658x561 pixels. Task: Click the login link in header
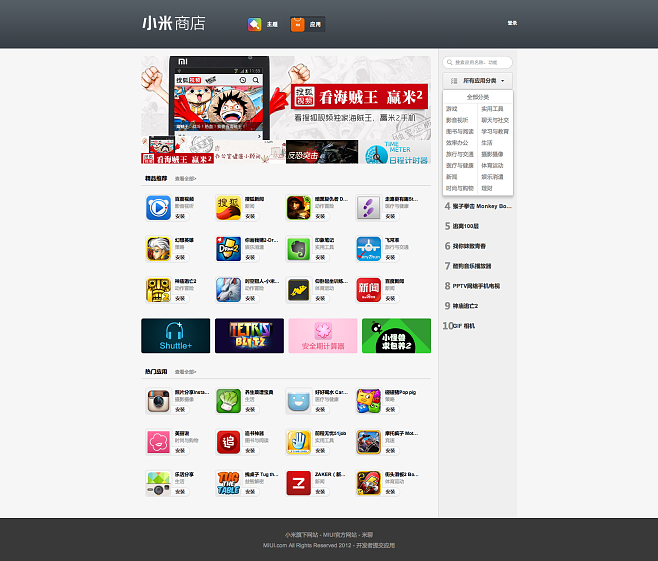click(512, 23)
